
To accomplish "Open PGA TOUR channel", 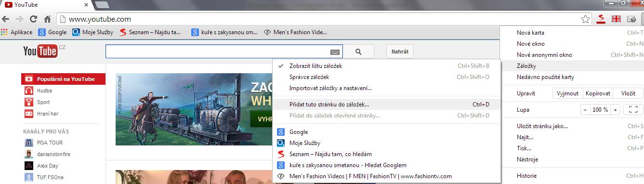I will pos(50,143).
